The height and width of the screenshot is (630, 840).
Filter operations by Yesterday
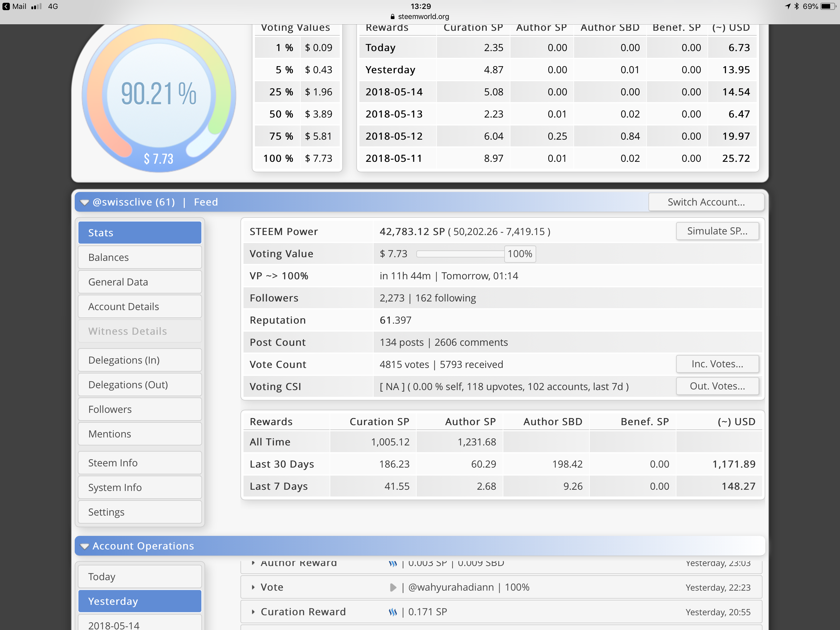click(140, 601)
